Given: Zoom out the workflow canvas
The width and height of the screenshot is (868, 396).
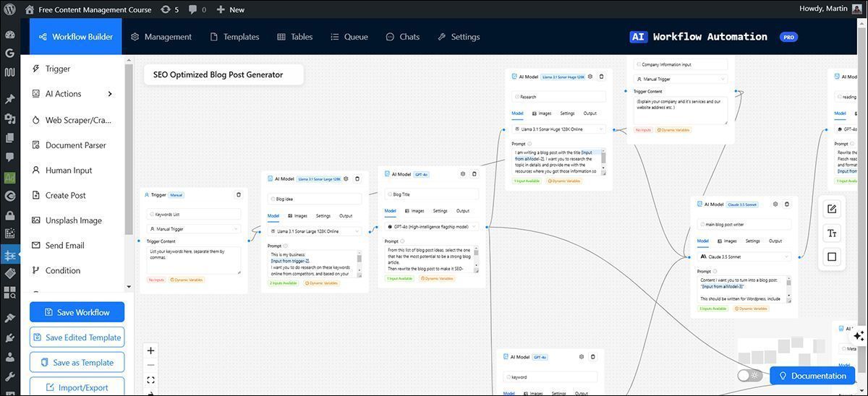Looking at the screenshot, I should click(150, 365).
